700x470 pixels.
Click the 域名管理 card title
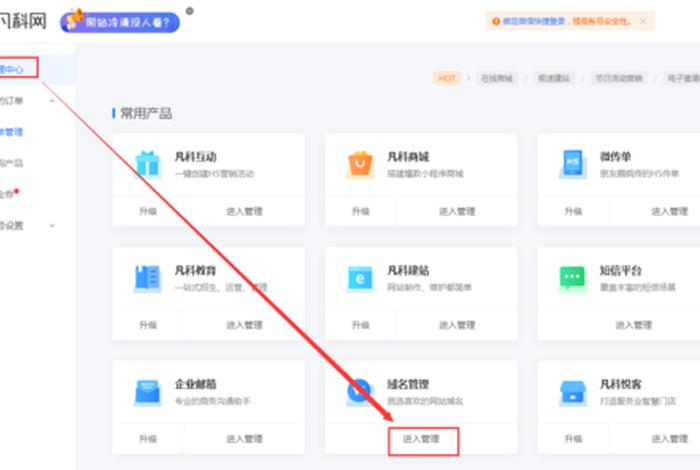[408, 384]
